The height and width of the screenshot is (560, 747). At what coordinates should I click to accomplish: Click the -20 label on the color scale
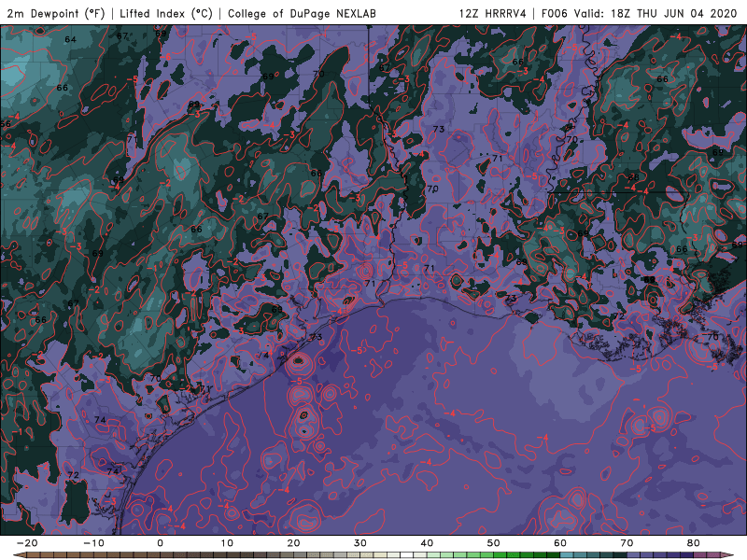click(x=27, y=543)
